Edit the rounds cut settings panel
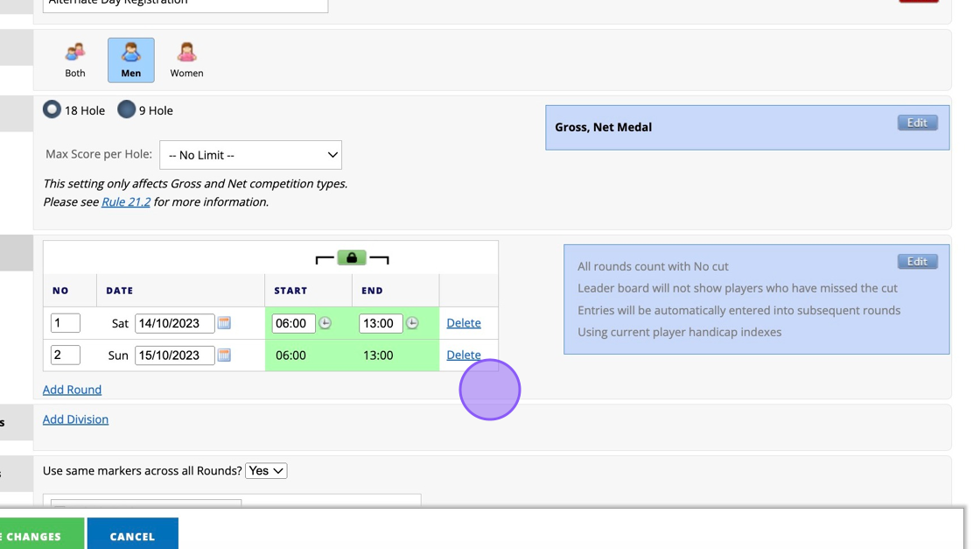The width and height of the screenshot is (980, 549). click(918, 262)
